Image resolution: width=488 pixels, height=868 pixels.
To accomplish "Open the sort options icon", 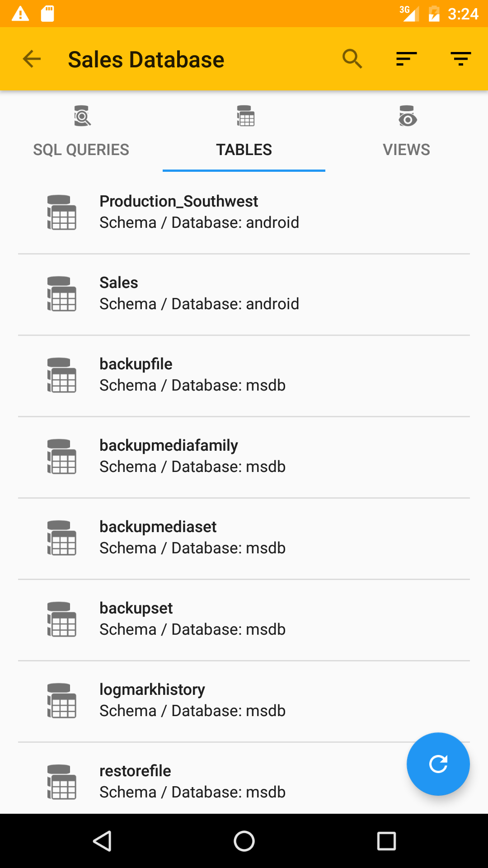I will click(x=406, y=59).
